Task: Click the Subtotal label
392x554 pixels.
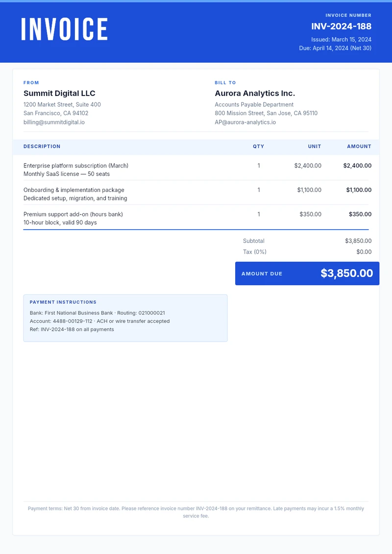Action: 253,241
